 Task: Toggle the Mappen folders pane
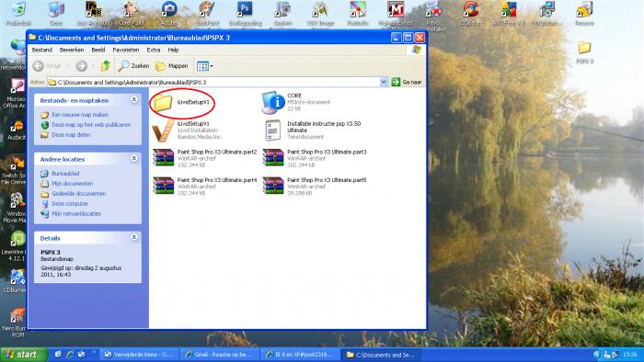(172, 66)
